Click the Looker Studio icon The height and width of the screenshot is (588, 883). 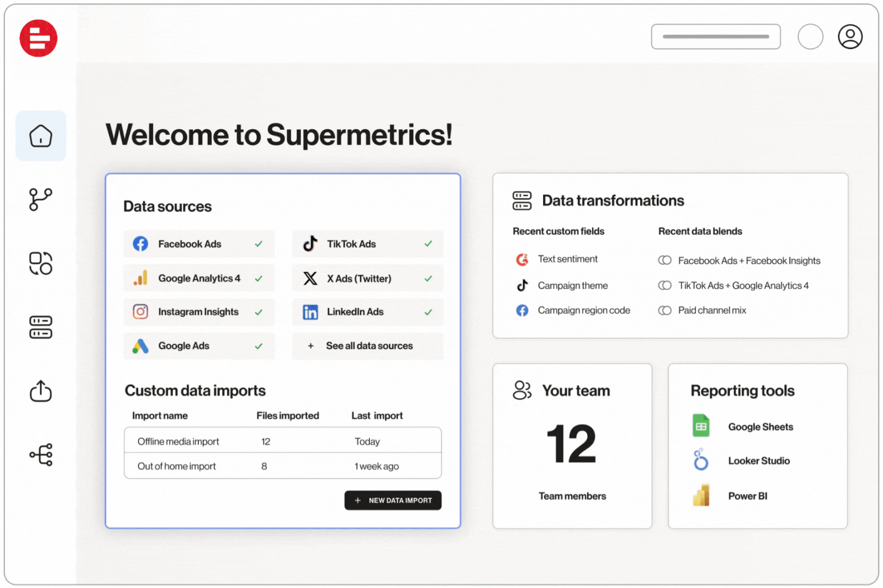701,460
